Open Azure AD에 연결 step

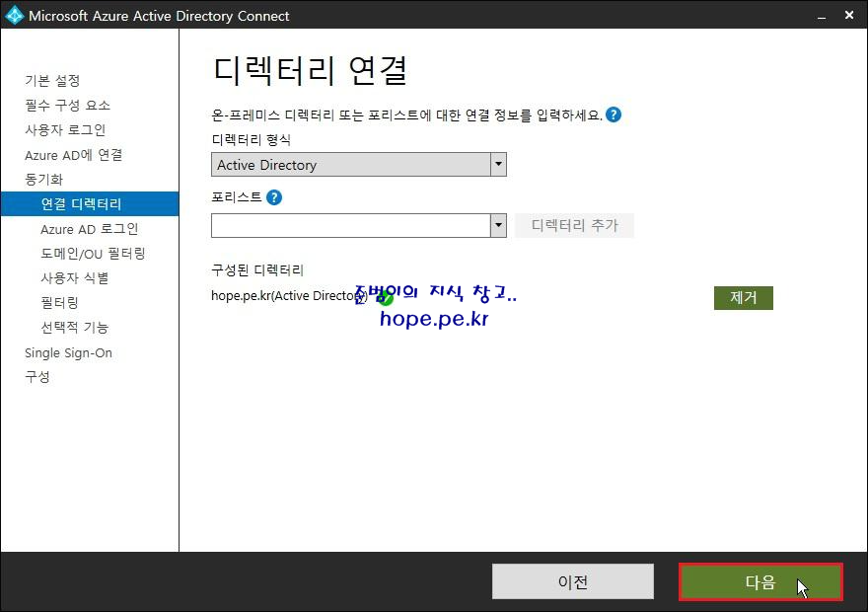(74, 155)
